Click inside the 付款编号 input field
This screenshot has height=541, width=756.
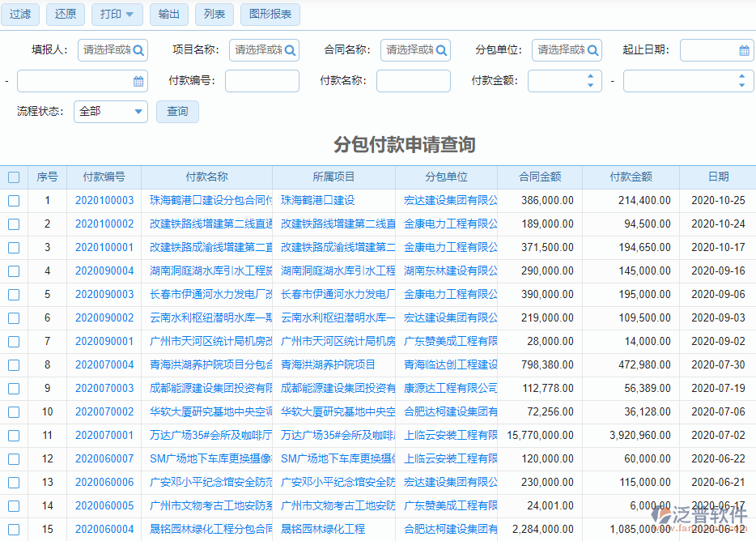point(261,80)
